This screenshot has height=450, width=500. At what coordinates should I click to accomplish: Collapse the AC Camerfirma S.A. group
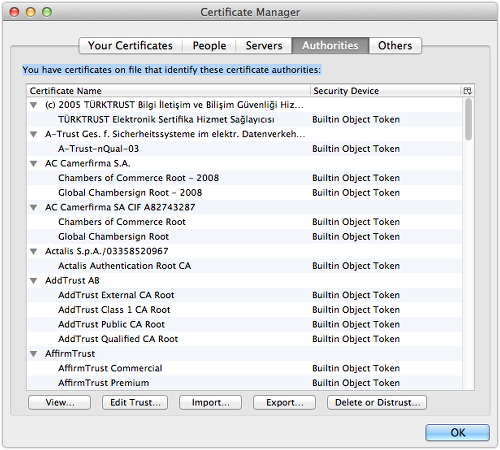click(x=33, y=164)
